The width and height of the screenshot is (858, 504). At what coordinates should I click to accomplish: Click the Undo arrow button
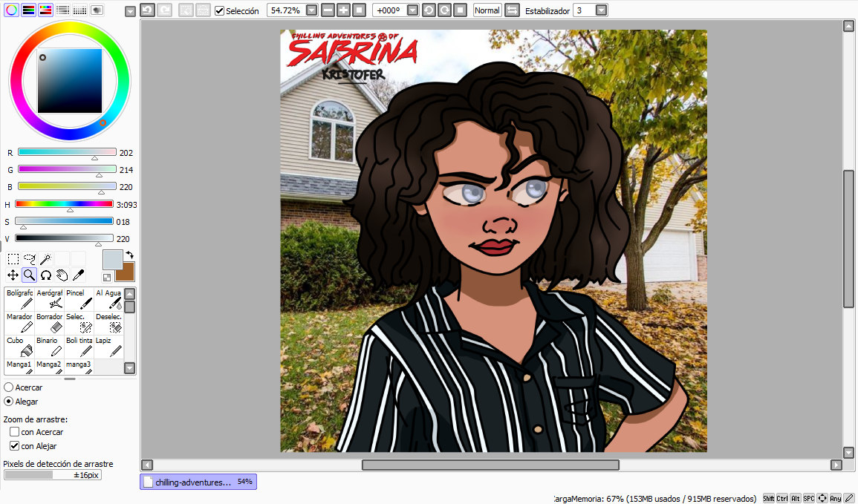pos(147,10)
